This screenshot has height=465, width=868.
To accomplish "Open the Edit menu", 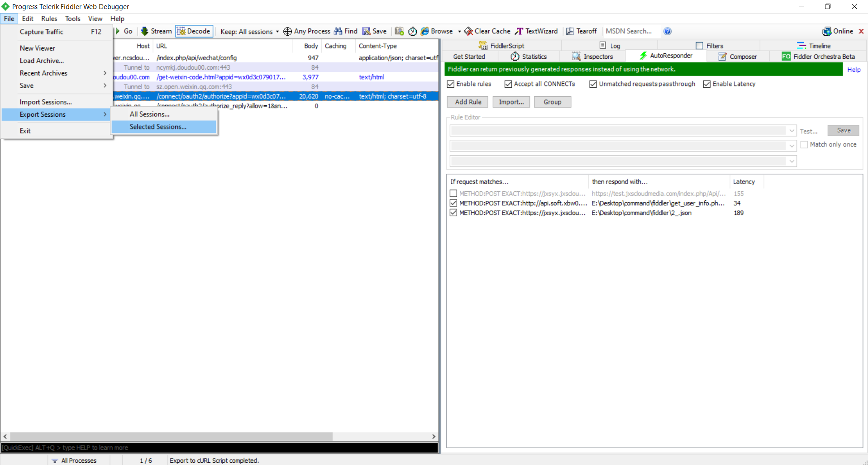I will coord(28,19).
